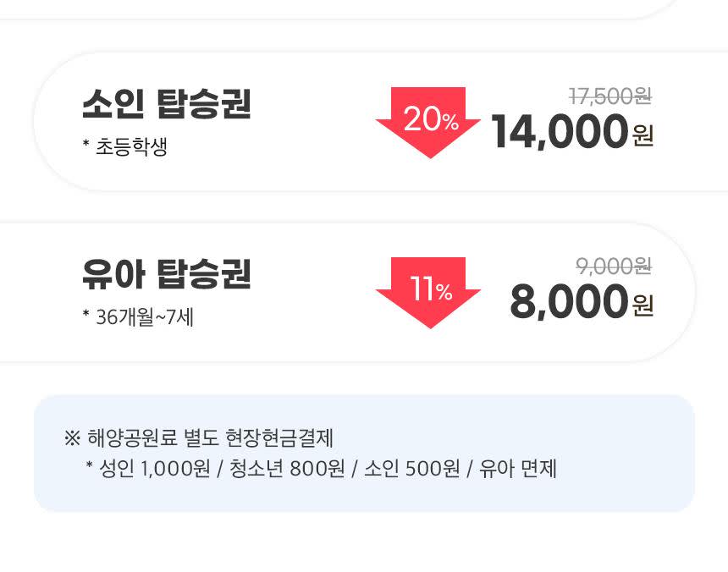Screen dimensions: 728x572
Task: Click the 청소년 800원 fee text
Action: 283,468
